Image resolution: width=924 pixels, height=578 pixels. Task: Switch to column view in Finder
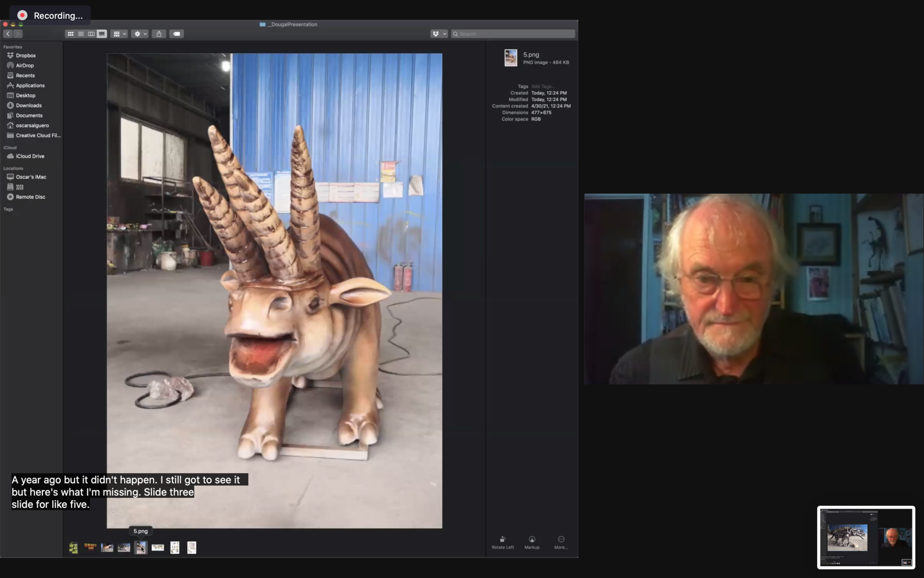click(x=92, y=34)
